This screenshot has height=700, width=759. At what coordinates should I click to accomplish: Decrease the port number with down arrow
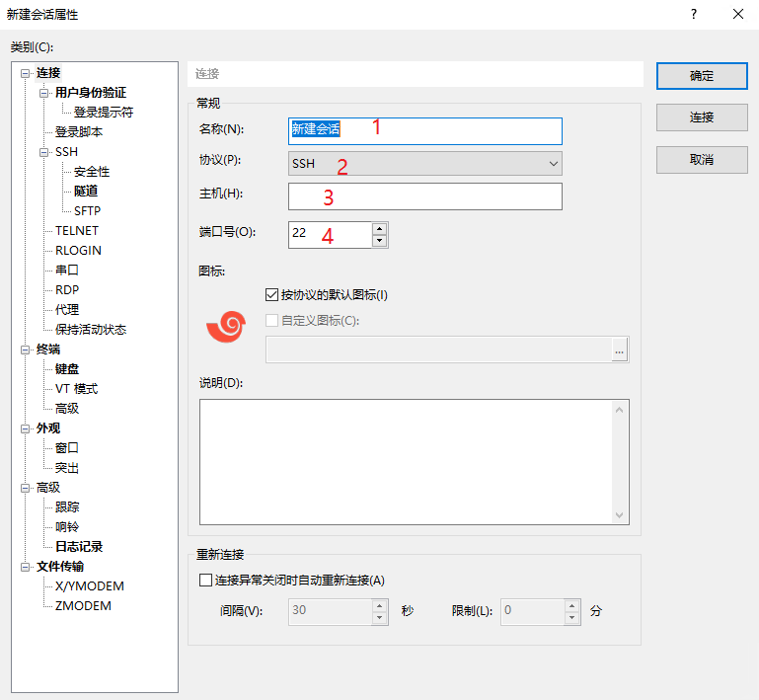[379, 240]
